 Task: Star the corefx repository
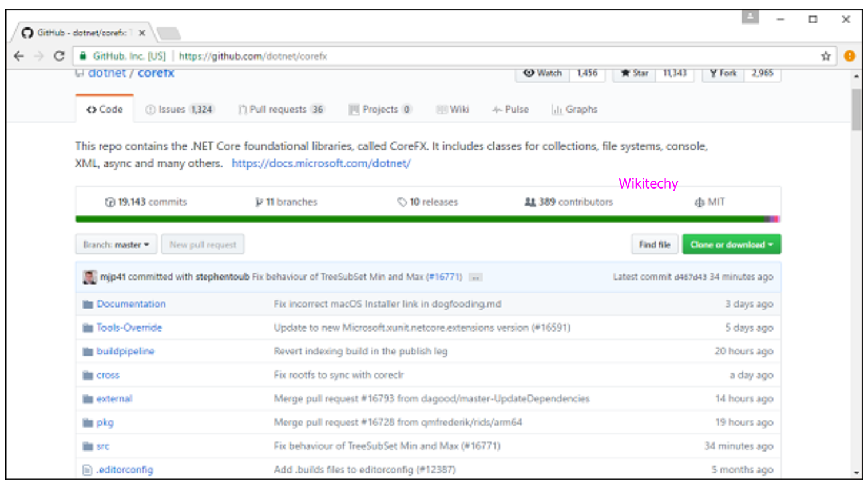click(x=635, y=73)
